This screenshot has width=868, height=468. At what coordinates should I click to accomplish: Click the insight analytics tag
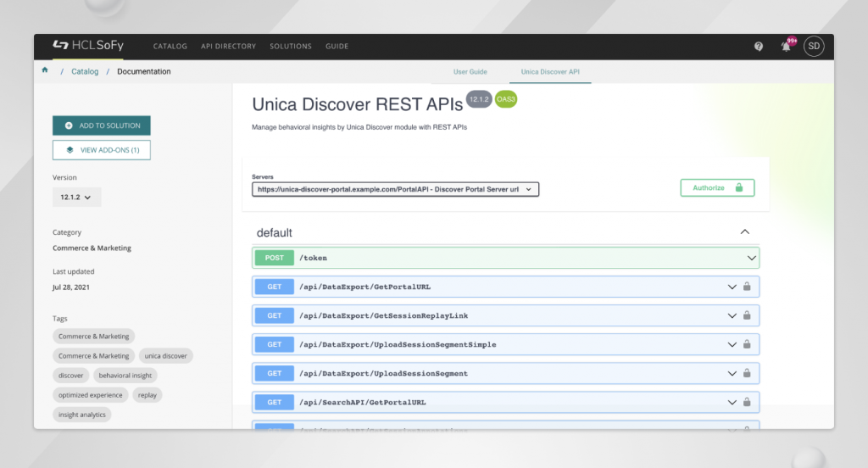coord(82,415)
